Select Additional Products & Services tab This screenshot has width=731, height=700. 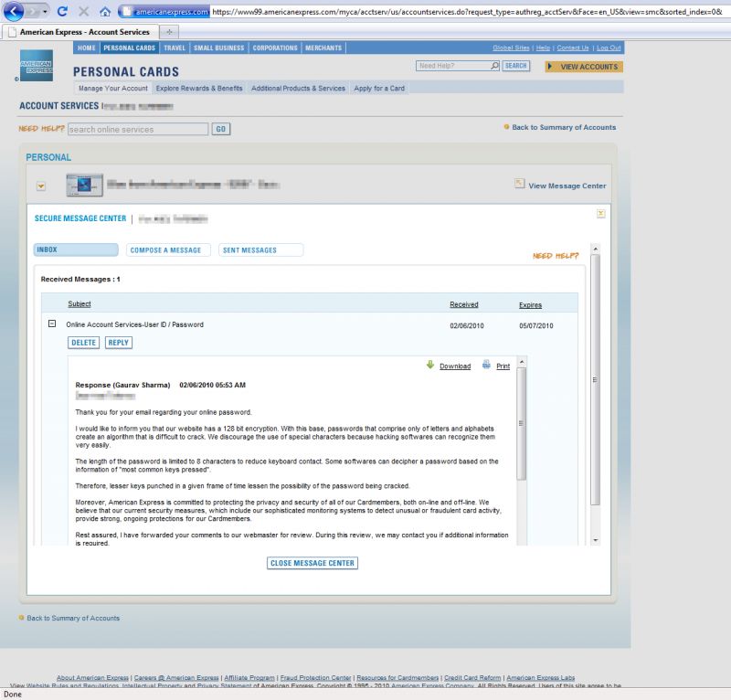(299, 88)
